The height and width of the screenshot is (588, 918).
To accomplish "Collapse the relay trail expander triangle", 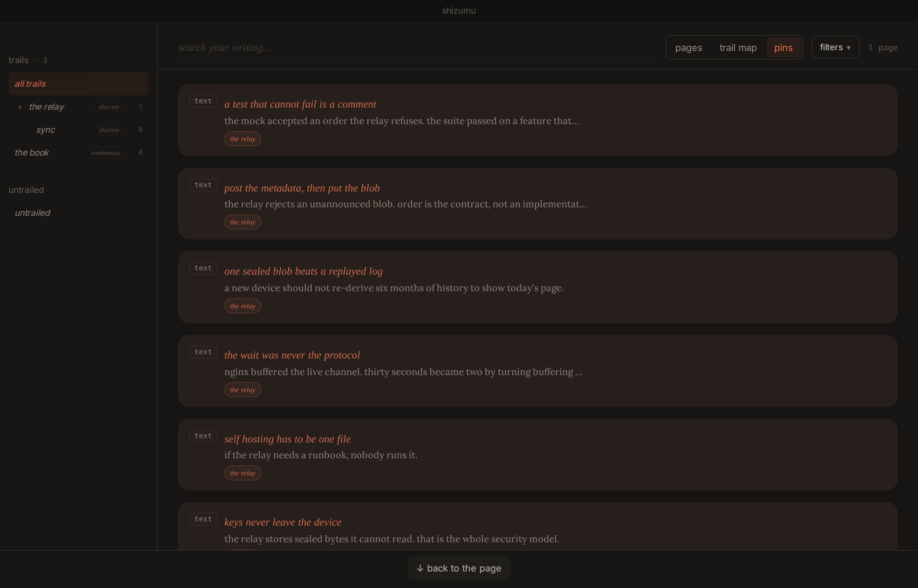I will 20,107.
